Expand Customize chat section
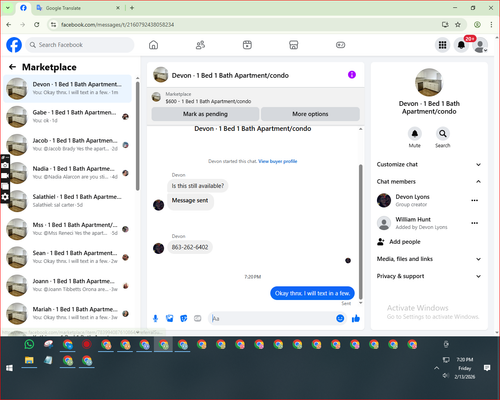 (429, 164)
